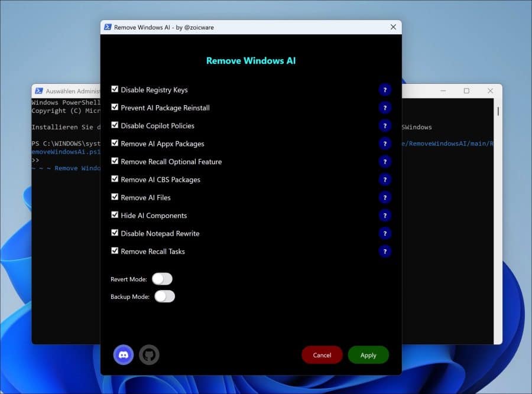Click the help icon for Prevent AI Package Reinstall
This screenshot has height=394, width=532.
point(385,108)
